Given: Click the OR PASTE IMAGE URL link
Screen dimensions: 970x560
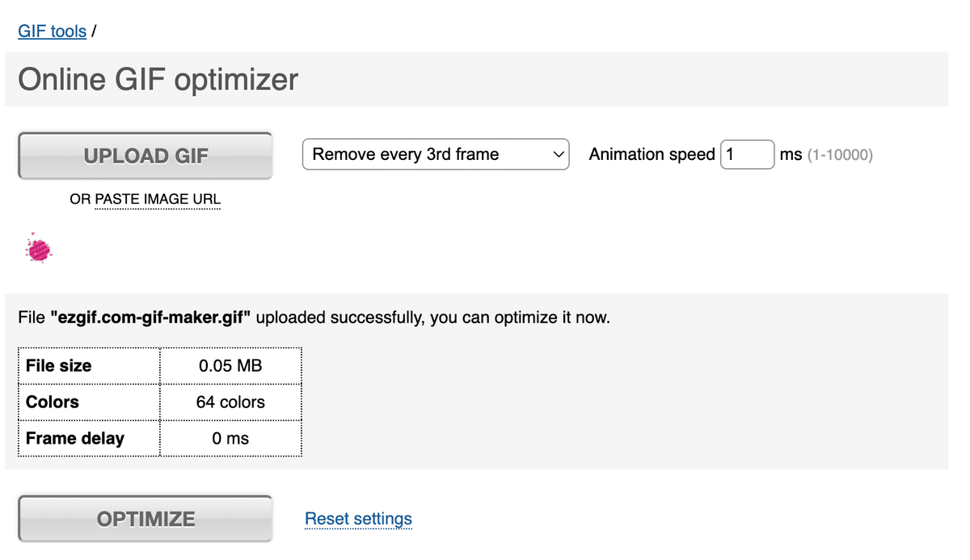Looking at the screenshot, I should [x=145, y=199].
